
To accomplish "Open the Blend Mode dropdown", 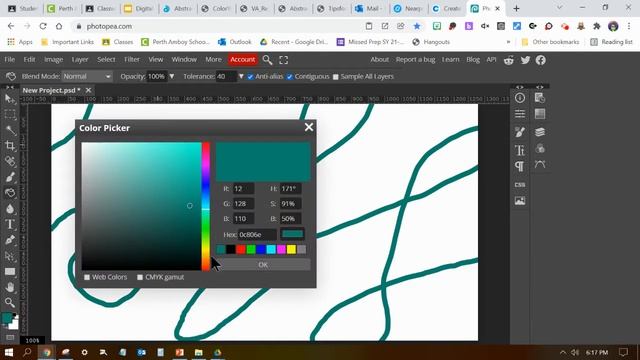I will [87, 76].
